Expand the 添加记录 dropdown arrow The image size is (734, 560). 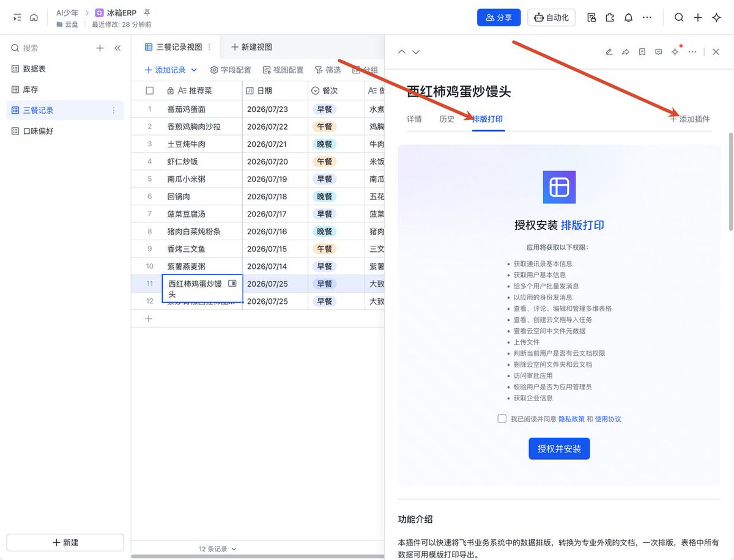[195, 70]
